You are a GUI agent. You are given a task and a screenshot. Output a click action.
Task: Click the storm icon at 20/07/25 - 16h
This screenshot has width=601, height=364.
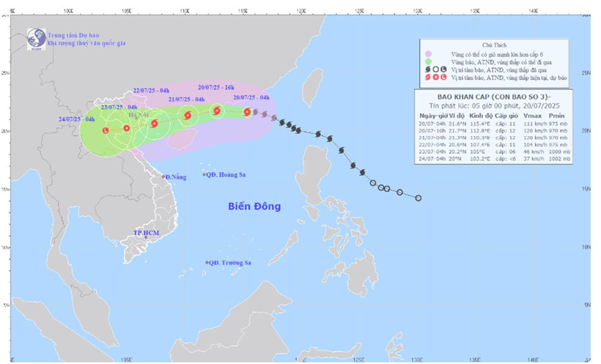coord(216,111)
